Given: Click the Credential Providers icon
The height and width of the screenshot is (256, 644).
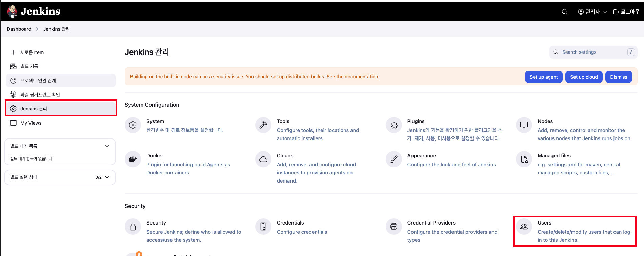Looking at the screenshot, I should (394, 227).
